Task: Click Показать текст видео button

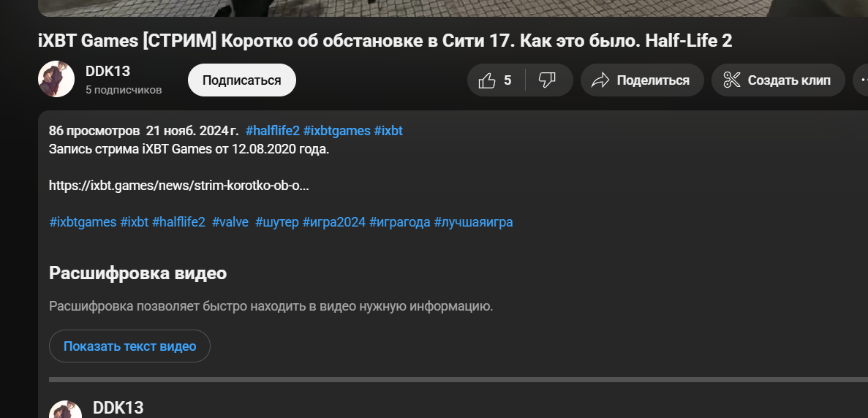Action: coord(129,346)
